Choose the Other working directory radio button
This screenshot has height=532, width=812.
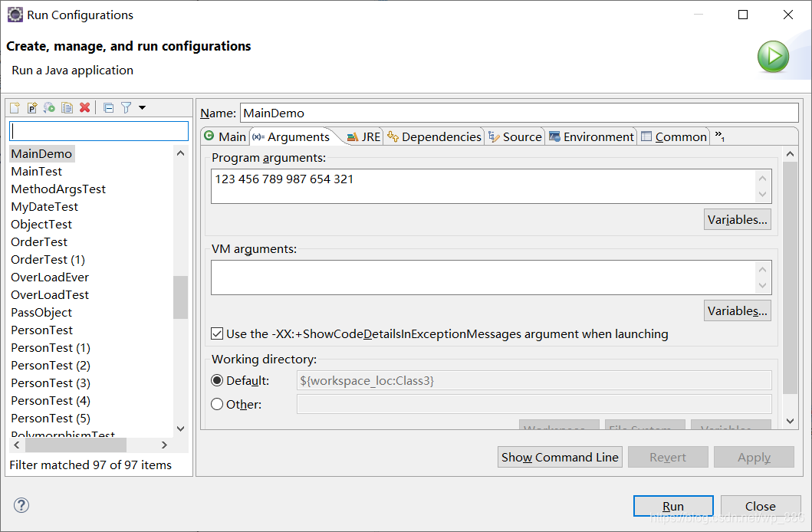coord(217,404)
